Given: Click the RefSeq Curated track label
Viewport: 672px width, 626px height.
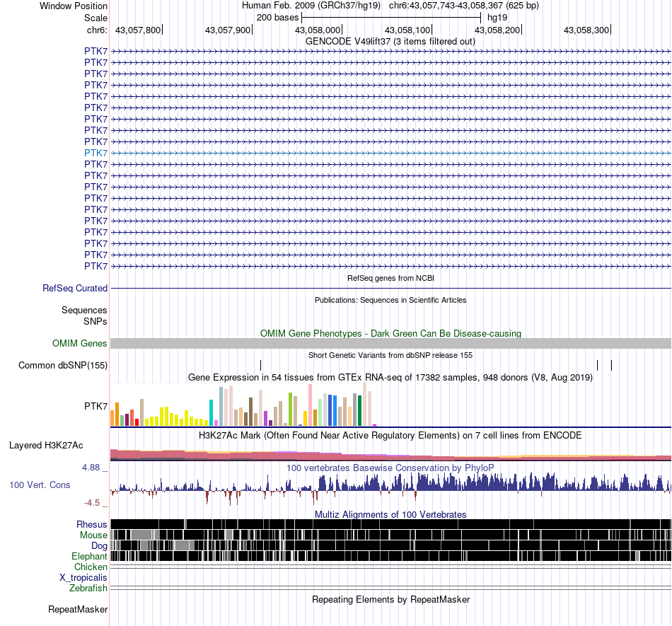Looking at the screenshot, I should tap(75, 289).
